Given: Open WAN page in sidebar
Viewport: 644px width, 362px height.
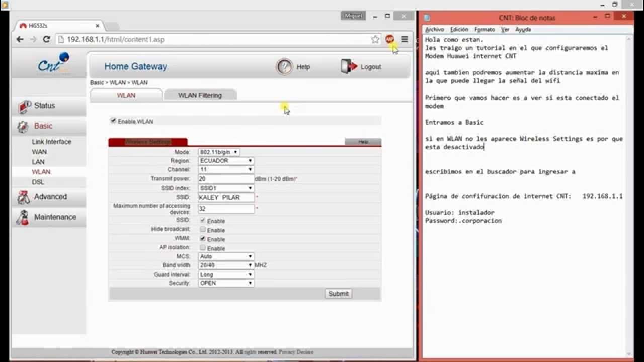Looking at the screenshot, I should [40, 152].
